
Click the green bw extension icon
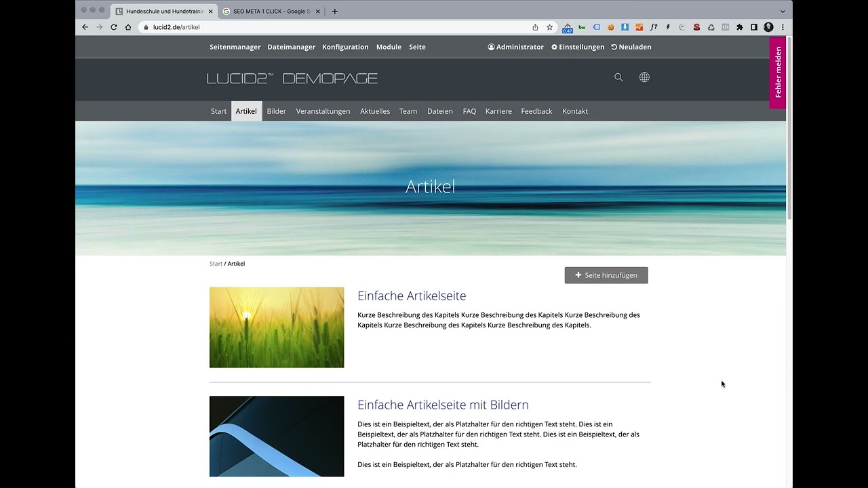coord(582,27)
